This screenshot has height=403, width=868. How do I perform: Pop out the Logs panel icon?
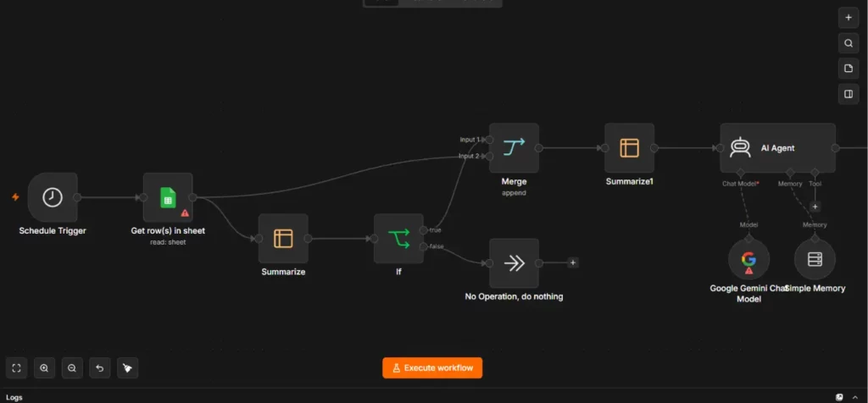(839, 397)
